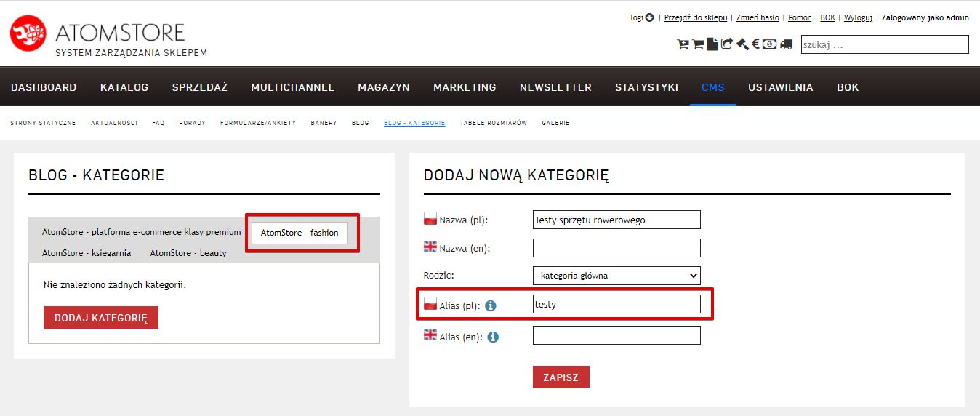
Task: Click the add-to-cart plus icon
Action: (x=683, y=44)
